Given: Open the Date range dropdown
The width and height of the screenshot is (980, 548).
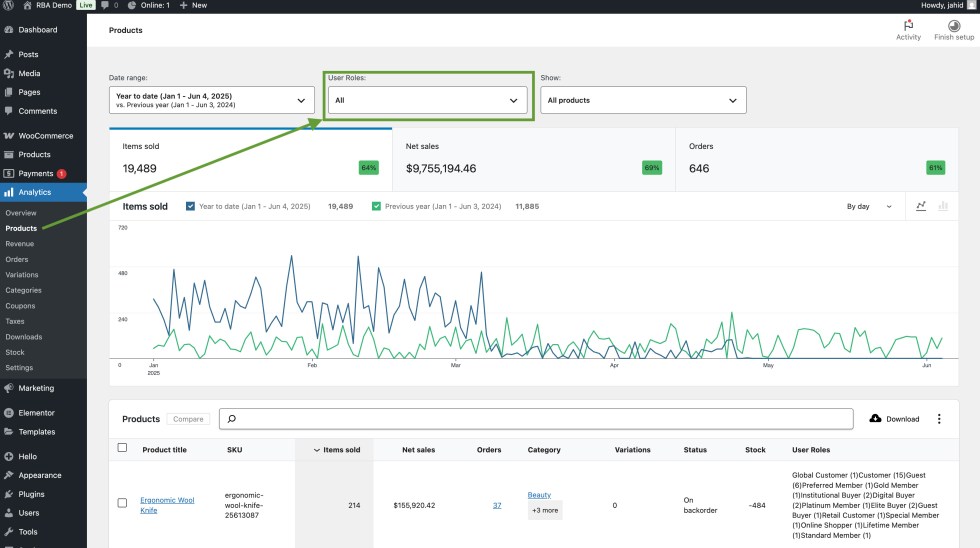Looking at the screenshot, I should 211,100.
